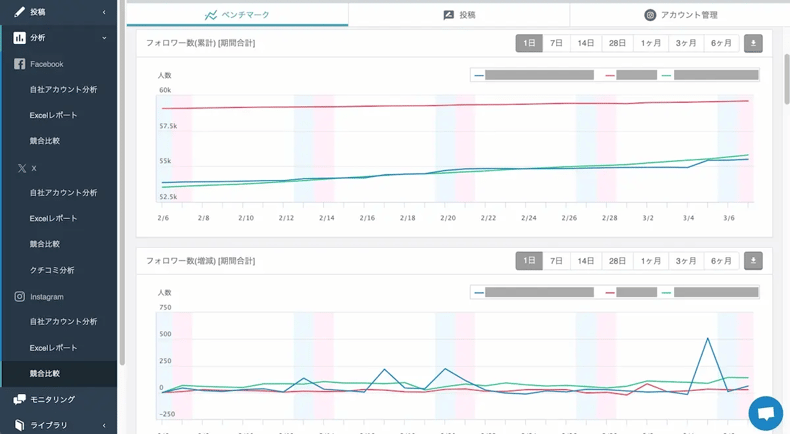Click the フォロワー数(増減) [期間合計] chart title
This screenshot has width=790, height=434.
201,261
